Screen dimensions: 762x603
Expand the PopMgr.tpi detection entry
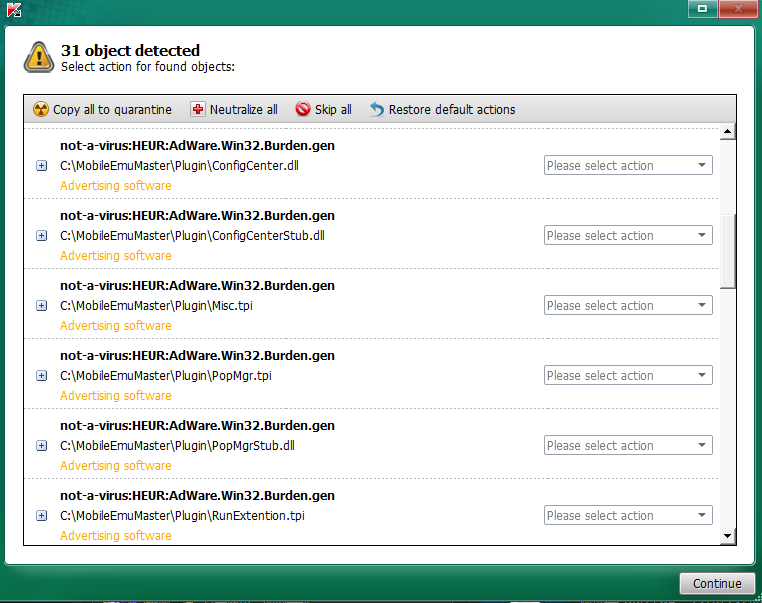click(42, 376)
